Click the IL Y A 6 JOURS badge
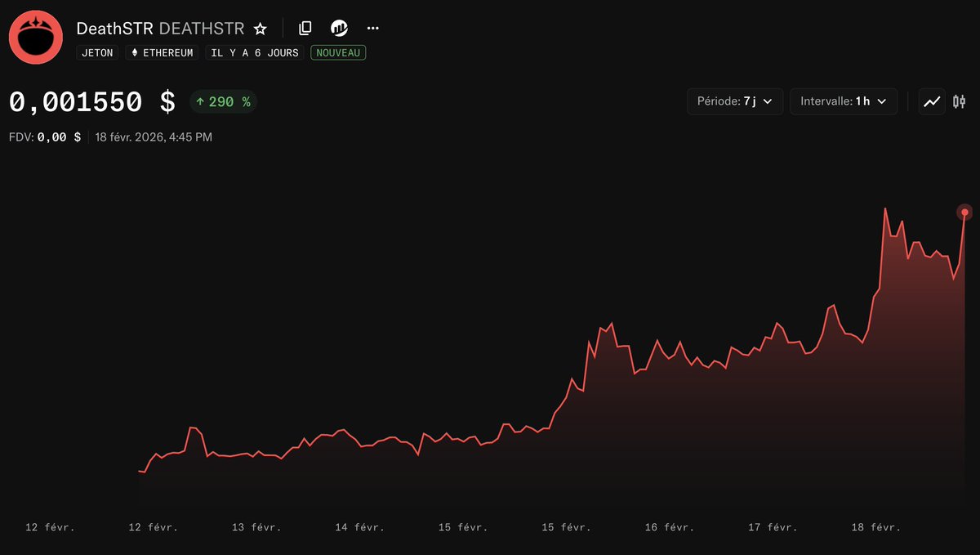Viewport: 980px width, 555px height. [254, 52]
